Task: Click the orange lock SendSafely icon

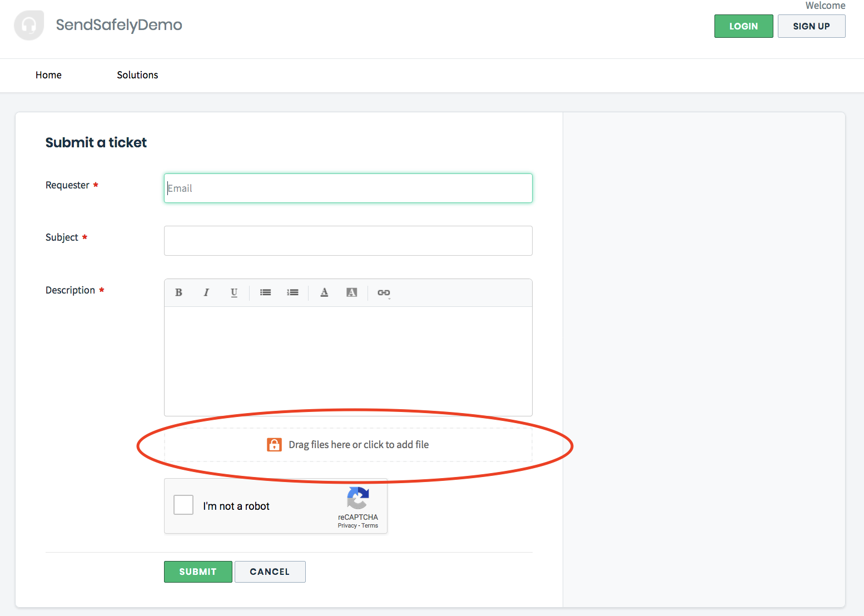Action: [274, 445]
